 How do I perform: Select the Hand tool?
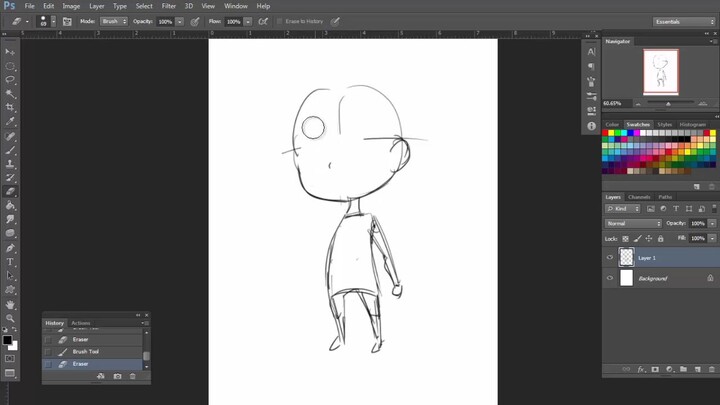pyautogui.click(x=10, y=304)
